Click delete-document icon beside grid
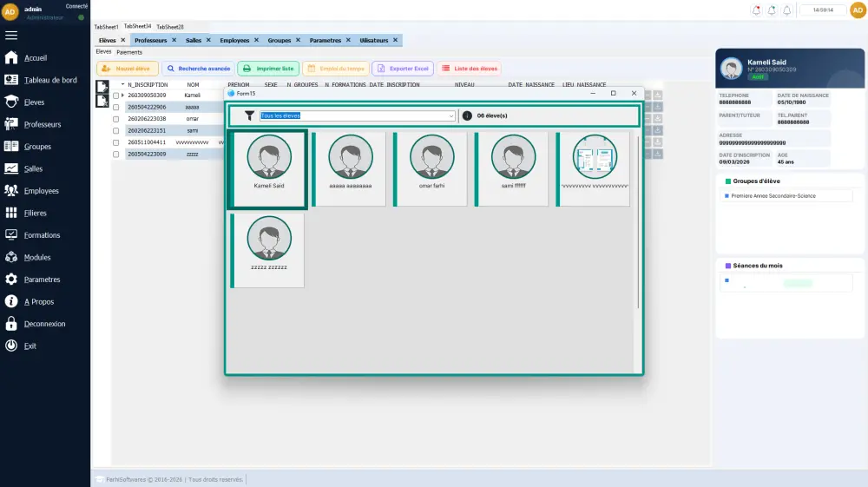868x487 pixels. [x=102, y=101]
